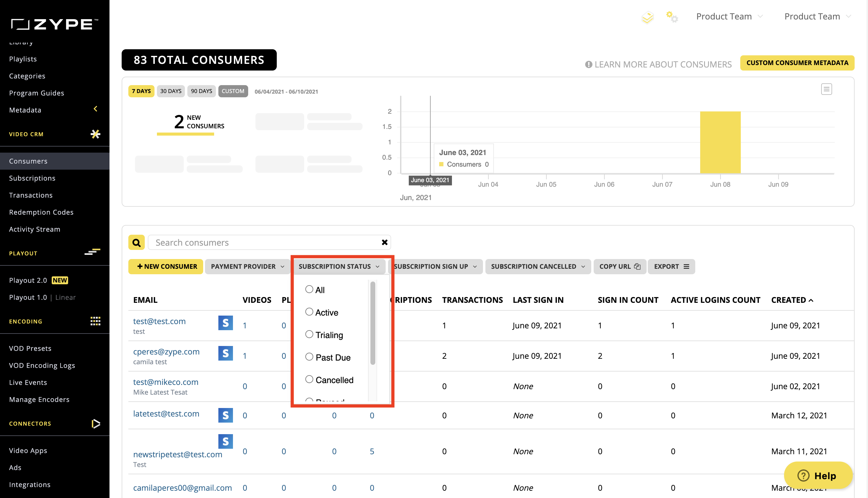Open the first Product Team dropdown
Viewport: 868px width, 498px height.
[729, 16]
